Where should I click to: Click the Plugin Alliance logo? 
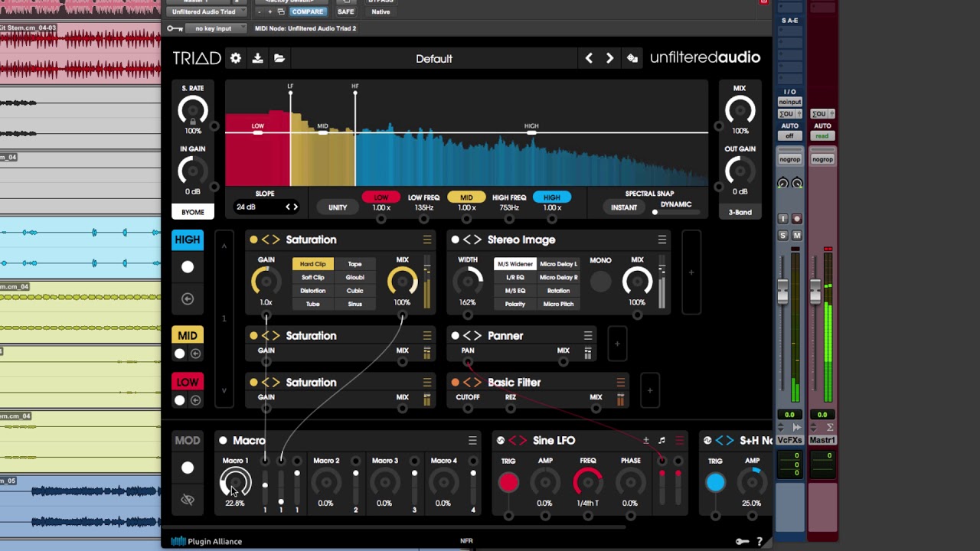pos(206,541)
